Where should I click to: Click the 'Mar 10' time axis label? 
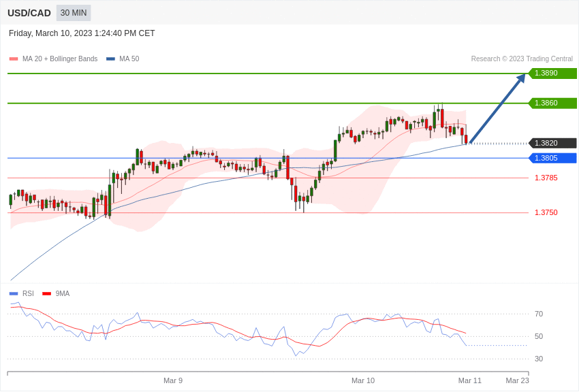pos(363,380)
